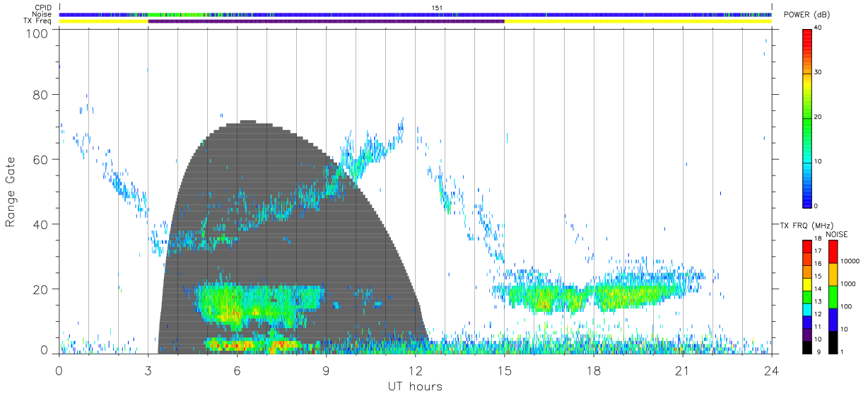
Task: Click the 100 tick on the Range Gate axis
Action: 38,33
